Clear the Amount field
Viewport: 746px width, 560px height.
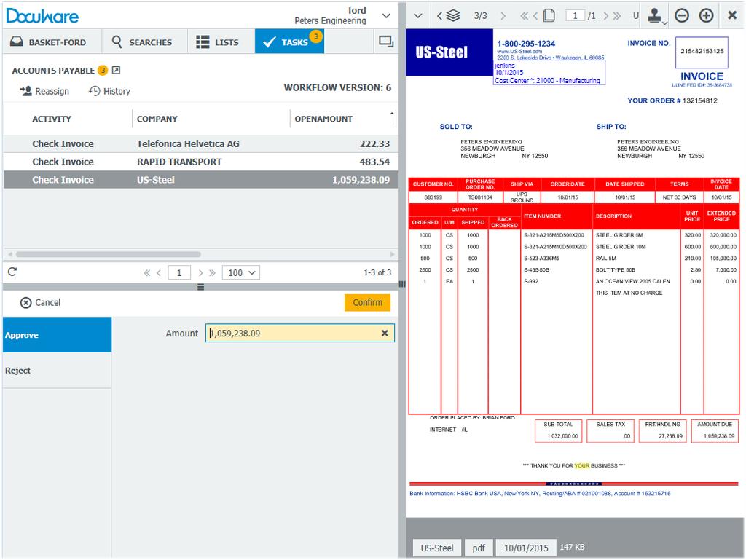(x=385, y=334)
